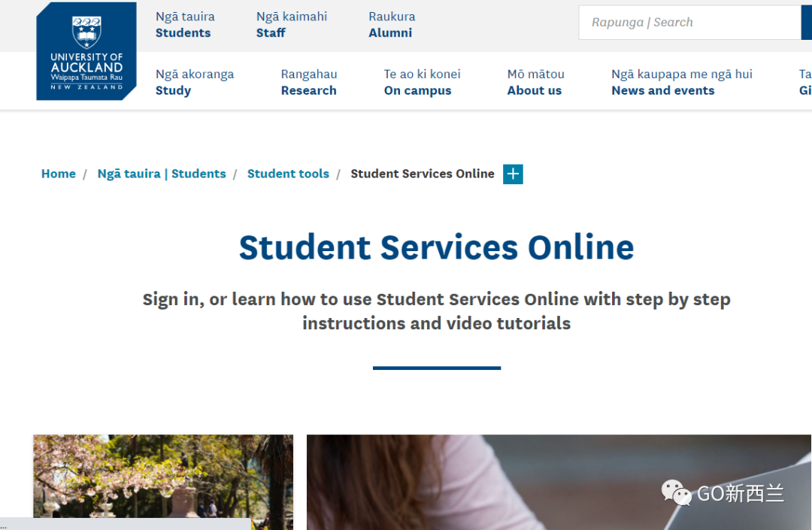Click the Sign in subtitle paragraph
812x530 pixels.
click(437, 311)
